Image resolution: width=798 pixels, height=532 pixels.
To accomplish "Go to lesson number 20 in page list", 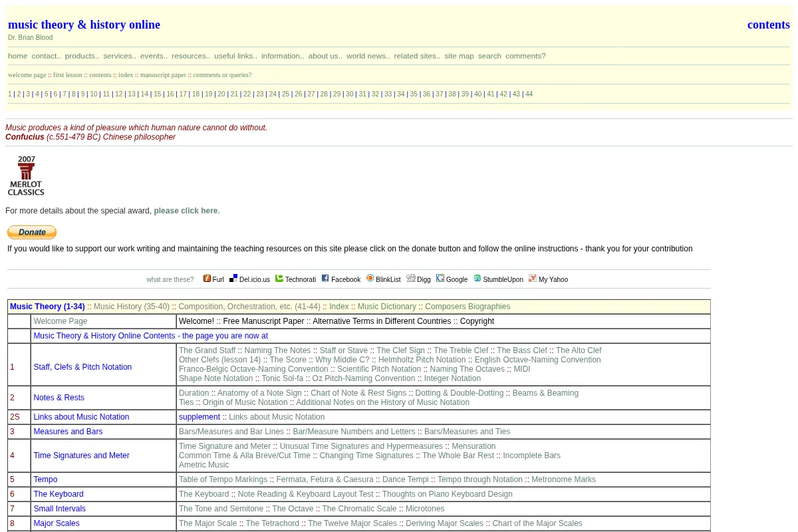I will click(x=221, y=94).
